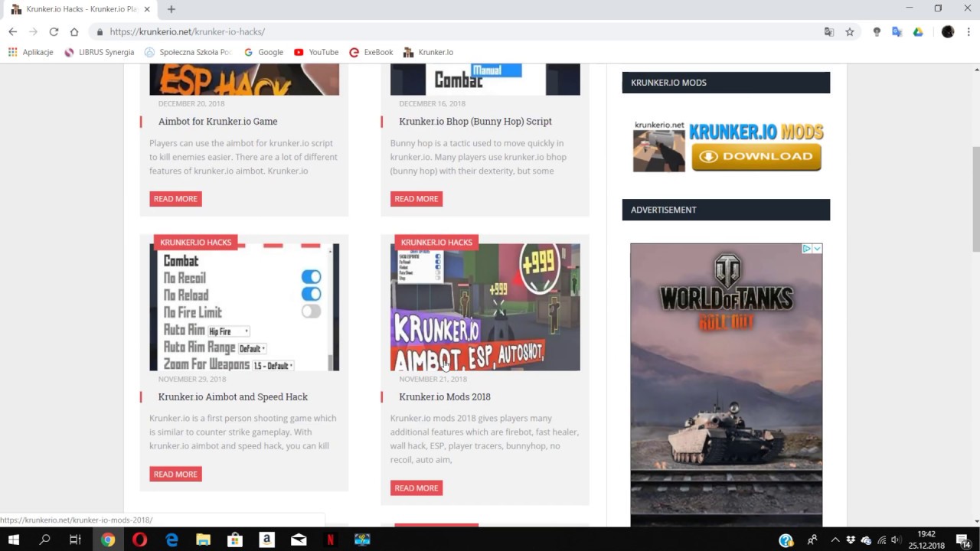980x551 pixels.
Task: Open the ESP Hack thumbnail image
Action: click(244, 80)
